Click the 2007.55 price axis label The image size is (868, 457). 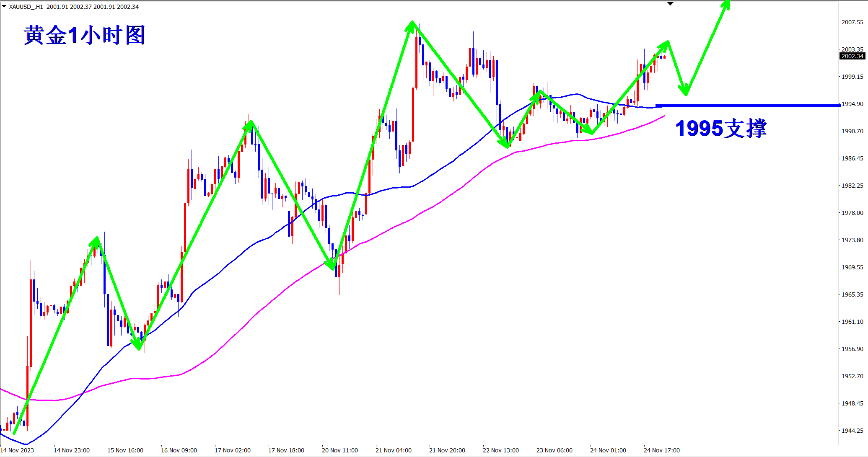[x=852, y=22]
